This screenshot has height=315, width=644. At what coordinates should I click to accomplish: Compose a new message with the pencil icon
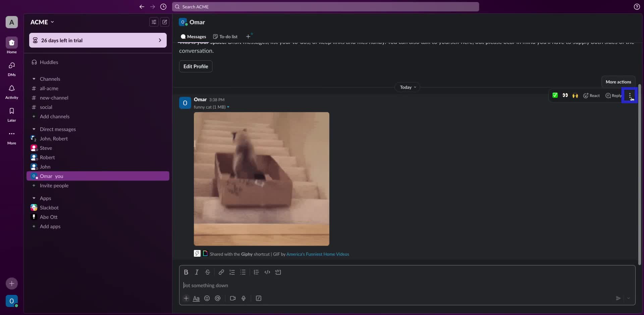[x=165, y=22]
